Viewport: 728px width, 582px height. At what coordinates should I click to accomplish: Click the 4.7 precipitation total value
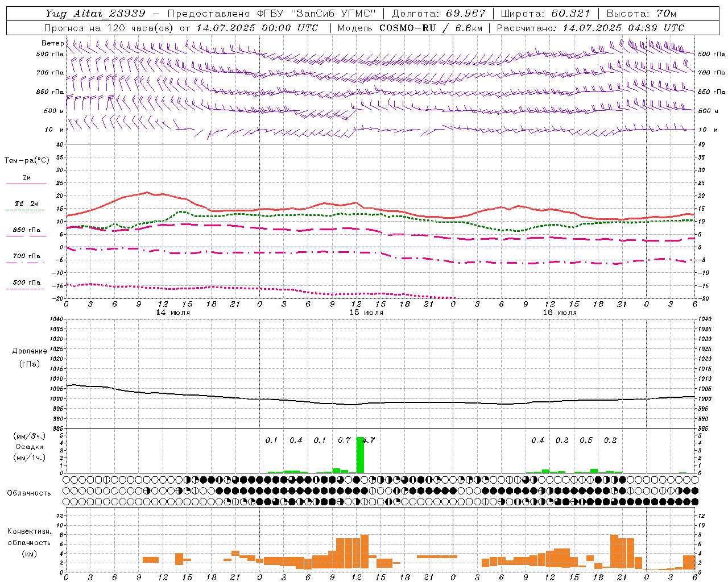(369, 440)
